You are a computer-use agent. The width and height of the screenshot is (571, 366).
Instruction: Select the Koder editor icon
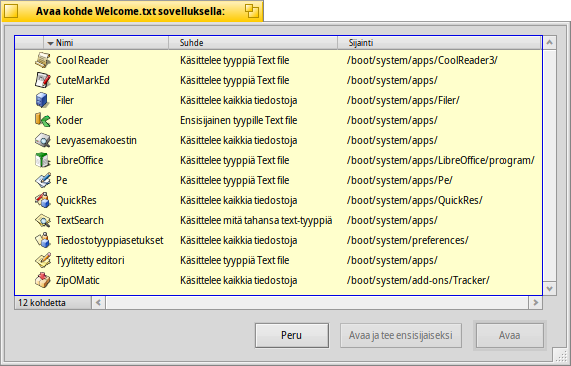[43, 120]
